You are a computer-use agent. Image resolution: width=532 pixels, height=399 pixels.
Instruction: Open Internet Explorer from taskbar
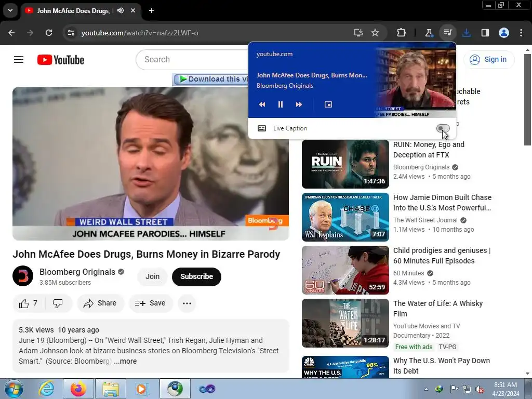tap(46, 389)
